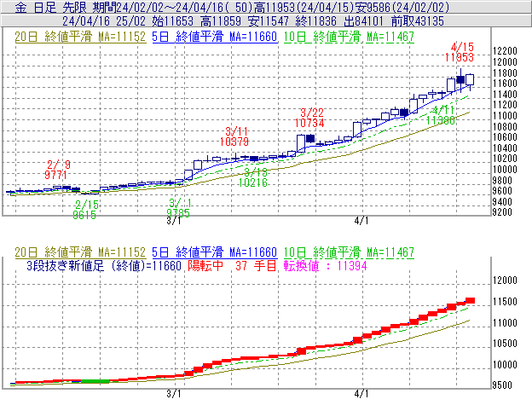Click the green block in the 新値足 chart

[x=95, y=382]
